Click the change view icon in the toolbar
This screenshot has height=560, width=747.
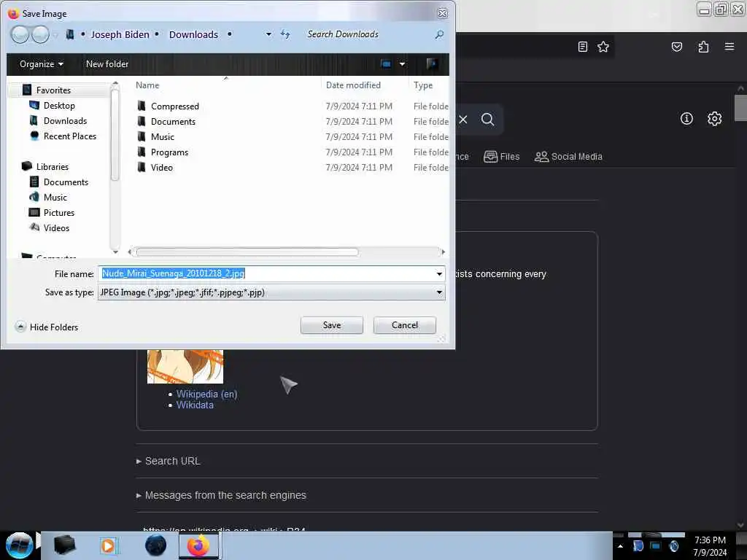[386, 64]
